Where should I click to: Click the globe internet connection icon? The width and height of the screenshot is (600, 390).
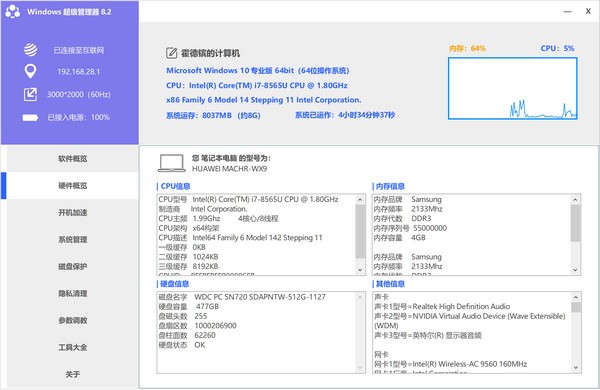pyautogui.click(x=30, y=50)
